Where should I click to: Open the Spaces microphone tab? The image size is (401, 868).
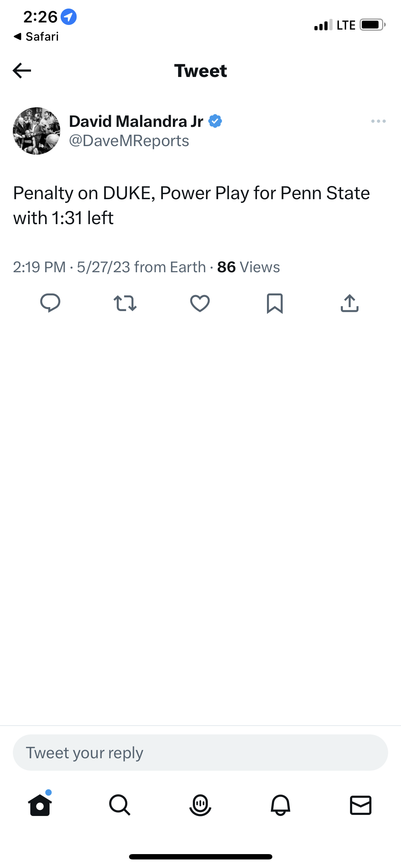(200, 805)
